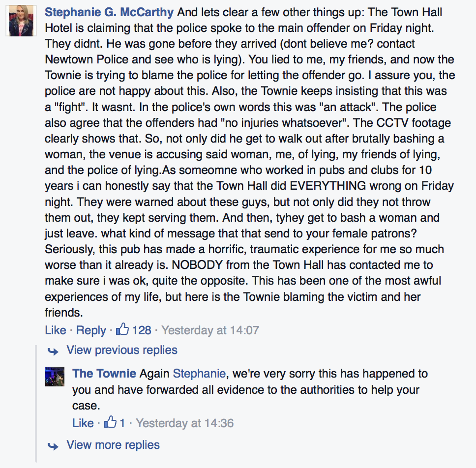
Task: Open The Townie's profile picture
Action: 54,376
